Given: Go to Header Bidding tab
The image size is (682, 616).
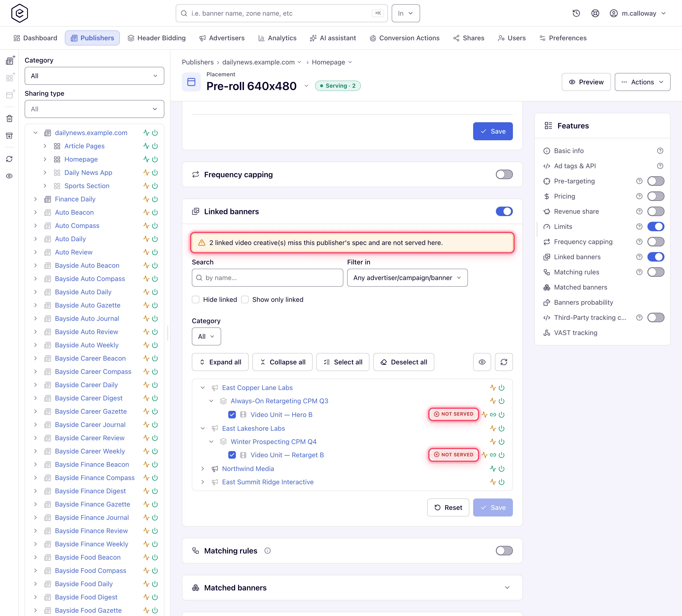Looking at the screenshot, I should point(157,38).
